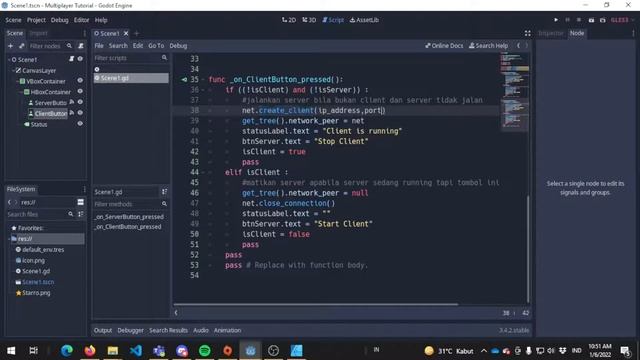Open FileSystem dock options three-dot menu
Screen dimensions: 640x360
click(x=84, y=189)
